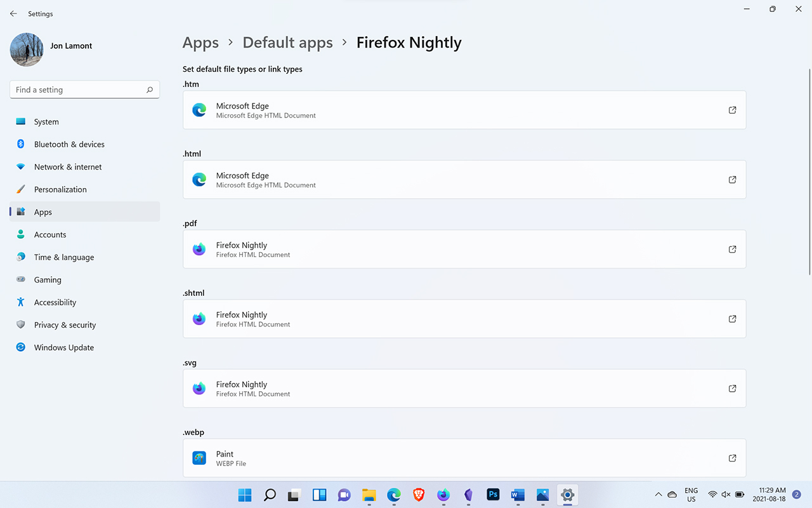Click the open icon on .pdf row

coord(732,250)
